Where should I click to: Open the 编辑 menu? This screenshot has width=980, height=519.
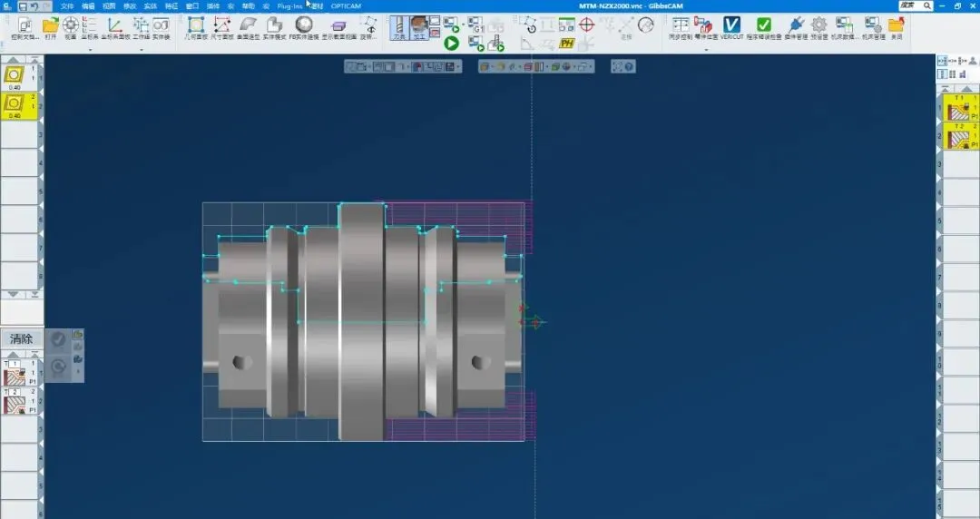pos(88,6)
